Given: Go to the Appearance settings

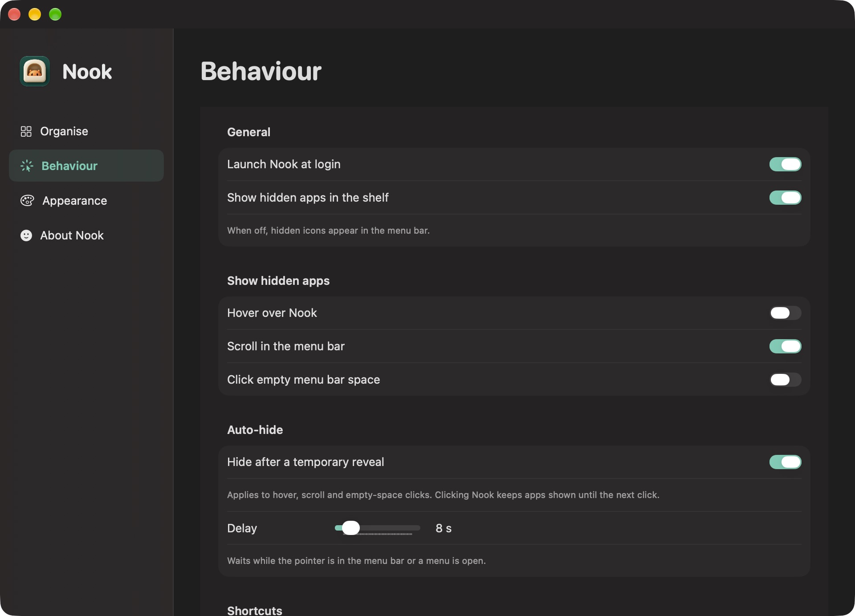Looking at the screenshot, I should (86, 201).
